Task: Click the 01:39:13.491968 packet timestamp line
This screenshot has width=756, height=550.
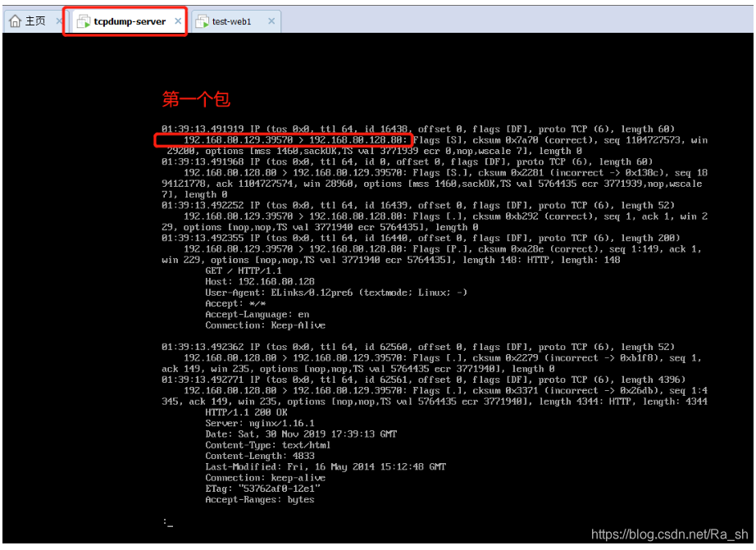Action: tap(407, 162)
